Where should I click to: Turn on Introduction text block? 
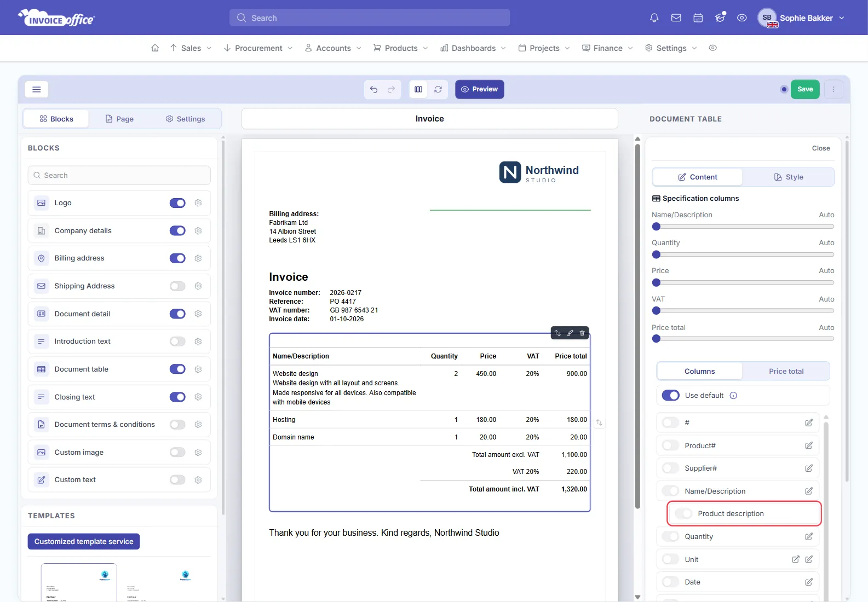[177, 341]
